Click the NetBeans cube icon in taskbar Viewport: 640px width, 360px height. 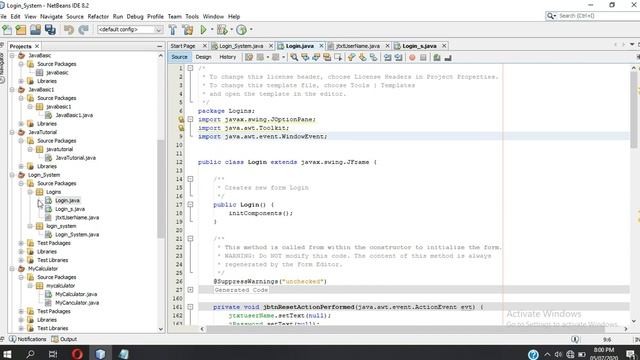click(100, 353)
